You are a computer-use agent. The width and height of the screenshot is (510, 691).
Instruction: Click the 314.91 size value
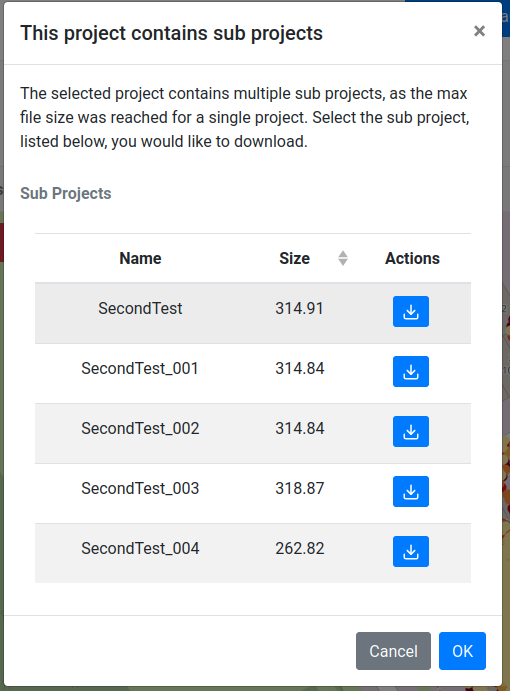[299, 308]
